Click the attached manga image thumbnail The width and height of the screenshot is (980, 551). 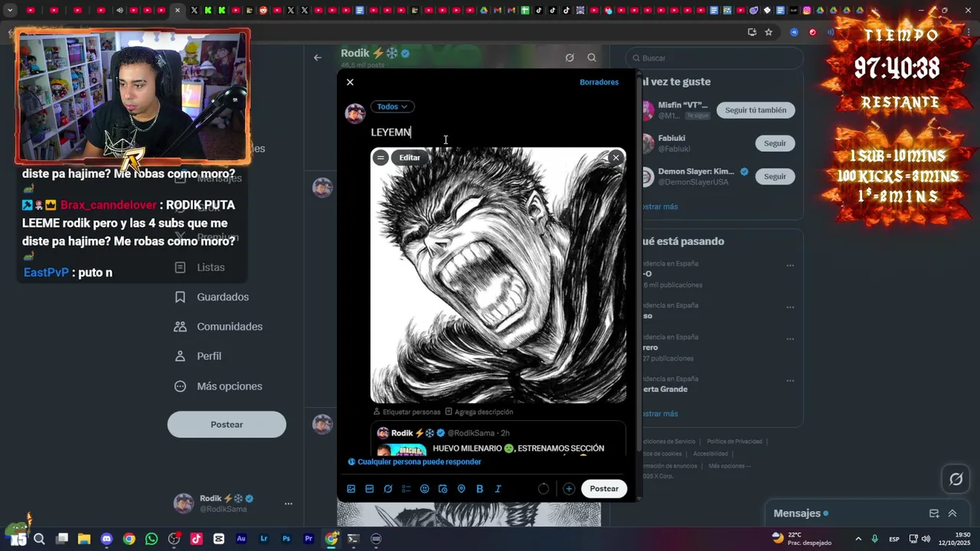[x=498, y=275]
